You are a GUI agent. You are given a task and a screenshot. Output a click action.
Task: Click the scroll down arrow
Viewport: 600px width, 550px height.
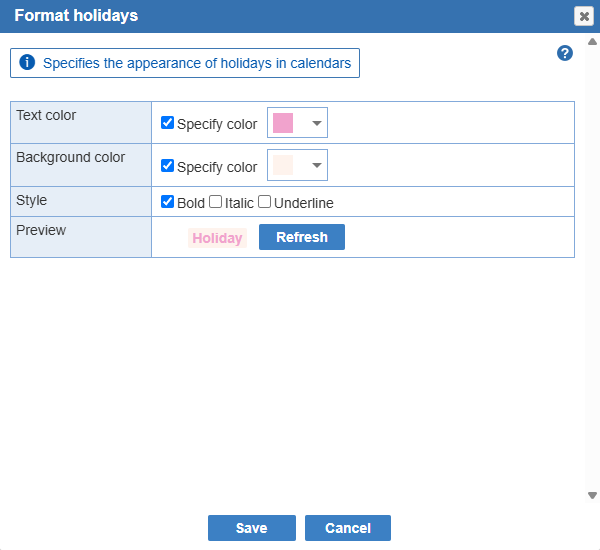coord(592,495)
